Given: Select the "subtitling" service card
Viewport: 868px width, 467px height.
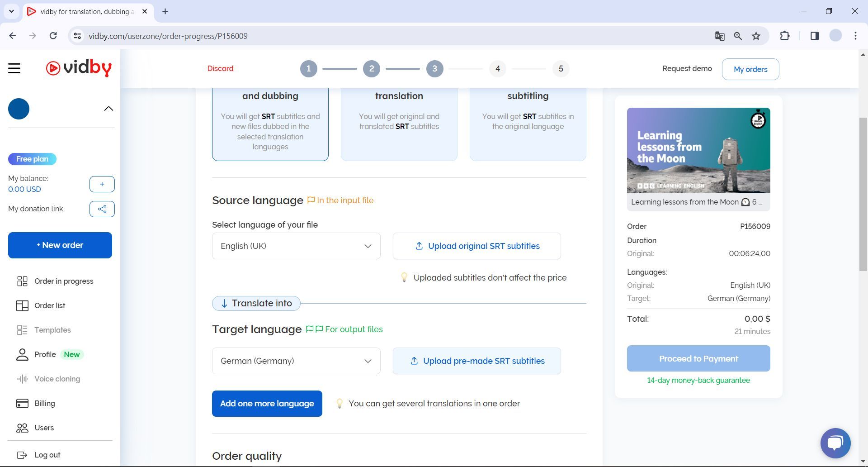Looking at the screenshot, I should (528, 122).
